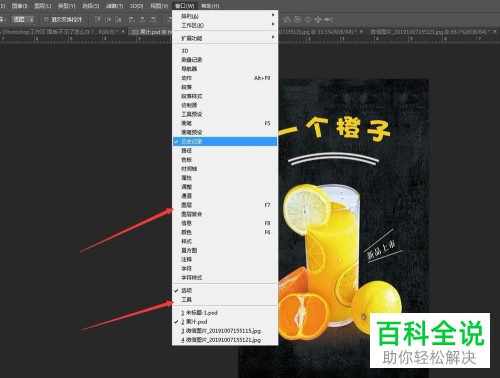Select the 3D roll mode icon

(x=297, y=20)
